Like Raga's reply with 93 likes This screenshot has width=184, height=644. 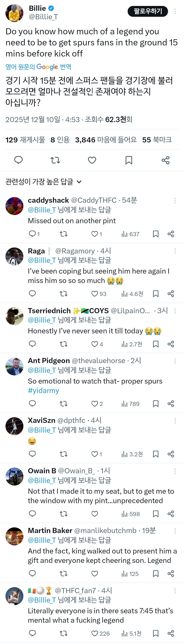tap(95, 294)
